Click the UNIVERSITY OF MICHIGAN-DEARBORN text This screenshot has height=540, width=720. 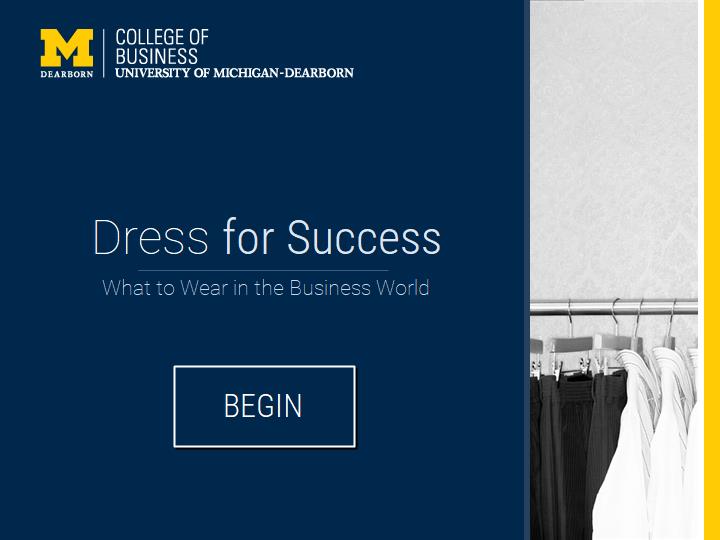coord(234,73)
